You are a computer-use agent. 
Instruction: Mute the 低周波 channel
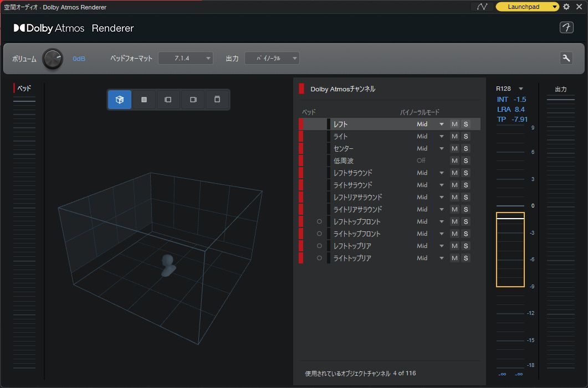(454, 161)
